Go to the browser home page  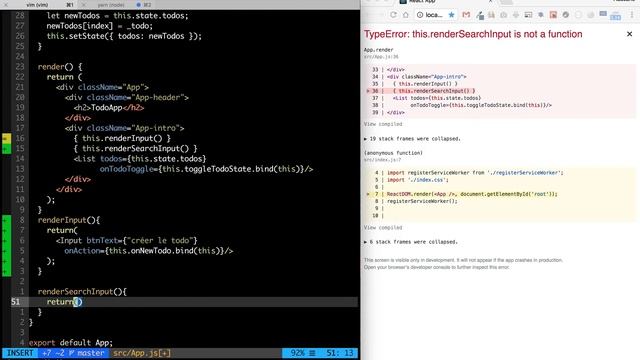click(x=406, y=15)
